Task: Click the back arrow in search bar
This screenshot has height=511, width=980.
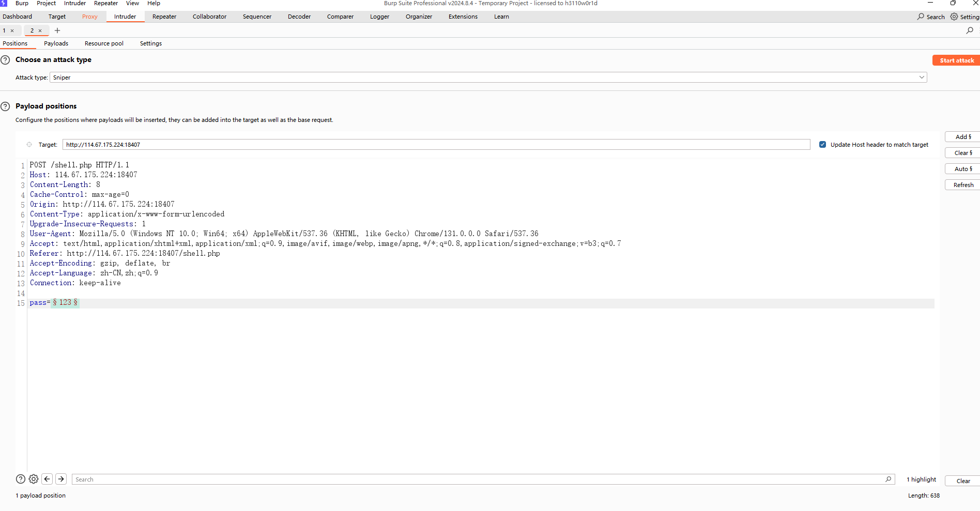Action: coord(47,479)
